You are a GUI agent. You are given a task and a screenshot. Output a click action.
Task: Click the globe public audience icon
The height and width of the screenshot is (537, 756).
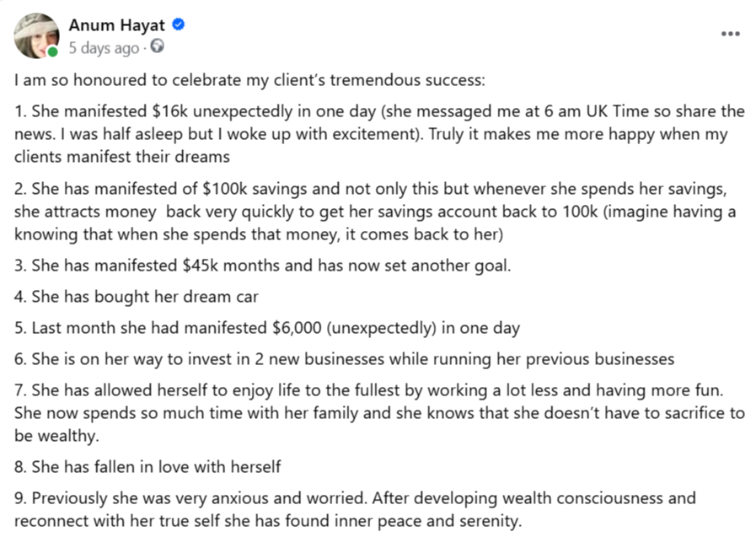click(x=157, y=47)
